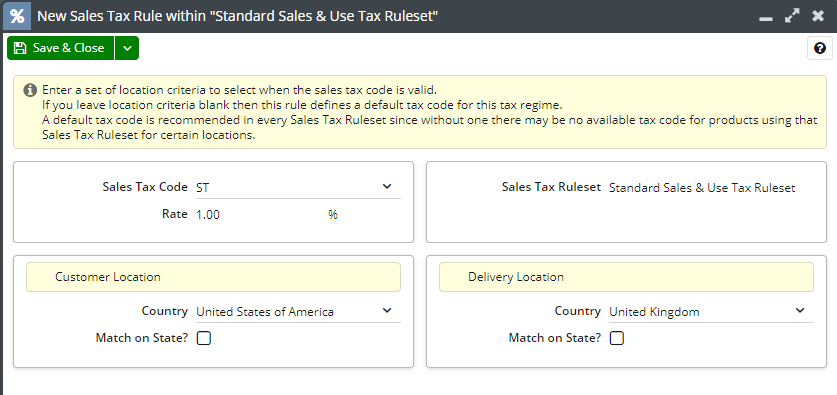Expand the dialog with the arrows icon
The width and height of the screenshot is (837, 395).
(792, 16)
